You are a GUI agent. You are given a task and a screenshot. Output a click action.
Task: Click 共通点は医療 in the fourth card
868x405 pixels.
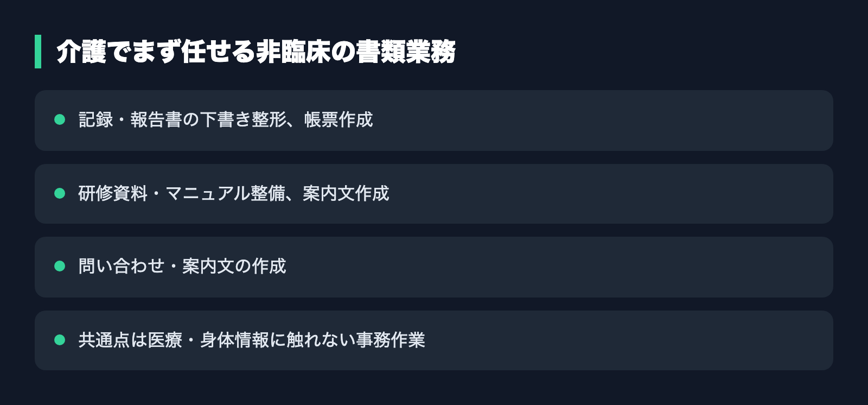pyautogui.click(x=130, y=340)
